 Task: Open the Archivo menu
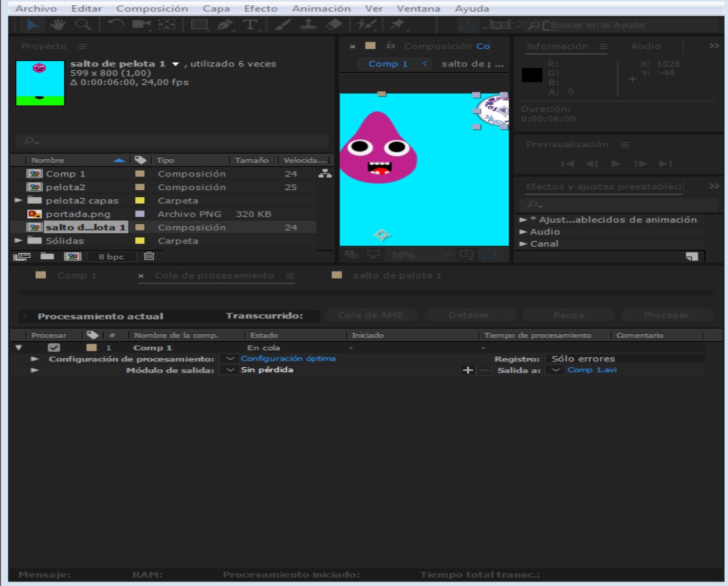click(x=36, y=8)
